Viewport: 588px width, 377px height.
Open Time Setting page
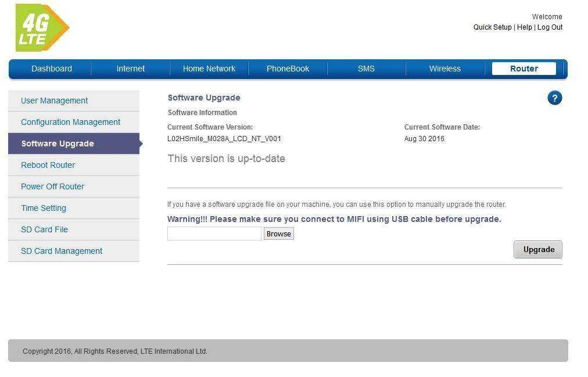coord(73,208)
